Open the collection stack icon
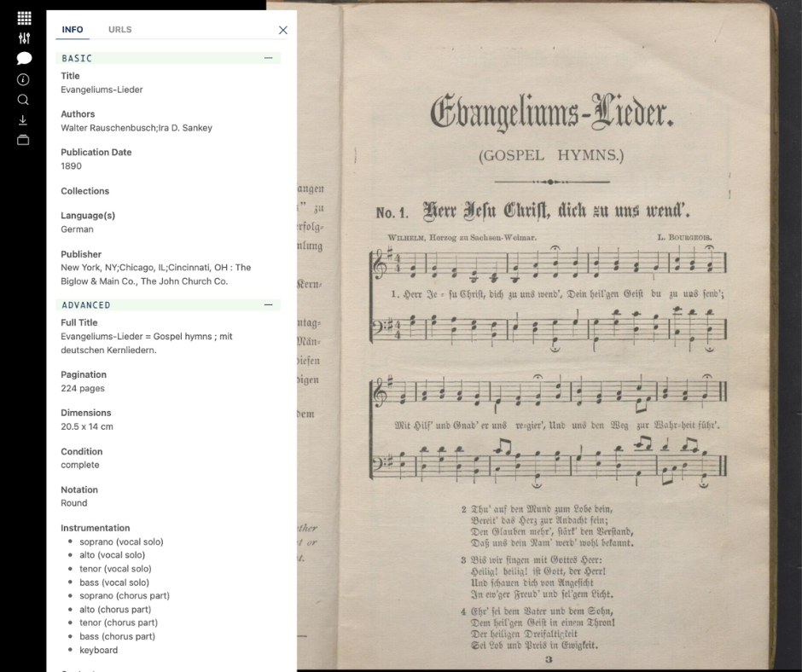The width and height of the screenshot is (802, 672). click(23, 140)
